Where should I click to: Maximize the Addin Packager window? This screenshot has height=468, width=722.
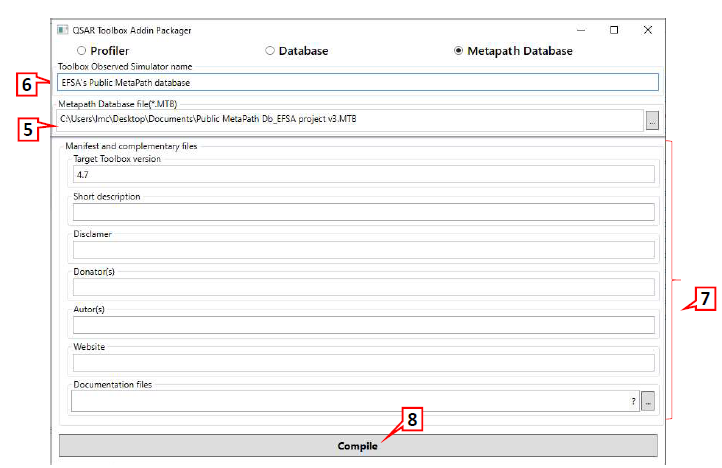click(x=614, y=30)
